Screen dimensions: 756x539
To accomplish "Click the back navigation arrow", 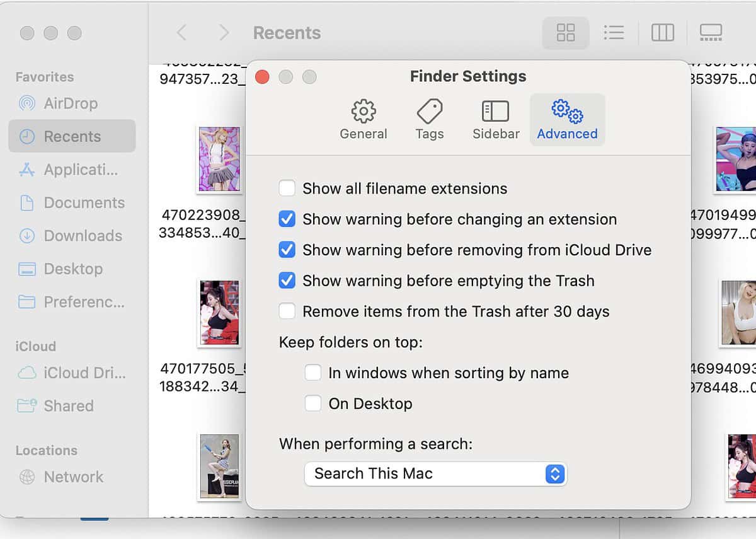I will (181, 33).
